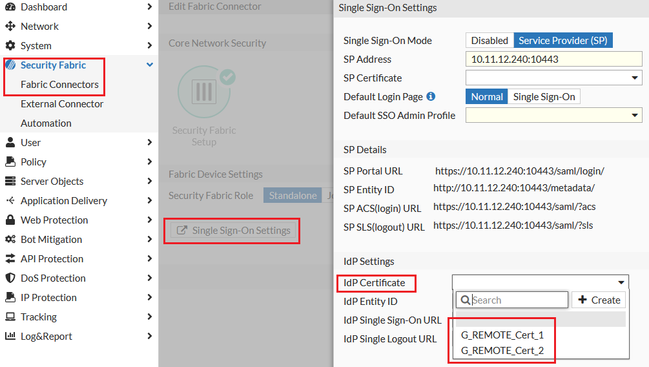Expand the Network menu chevron

click(150, 26)
